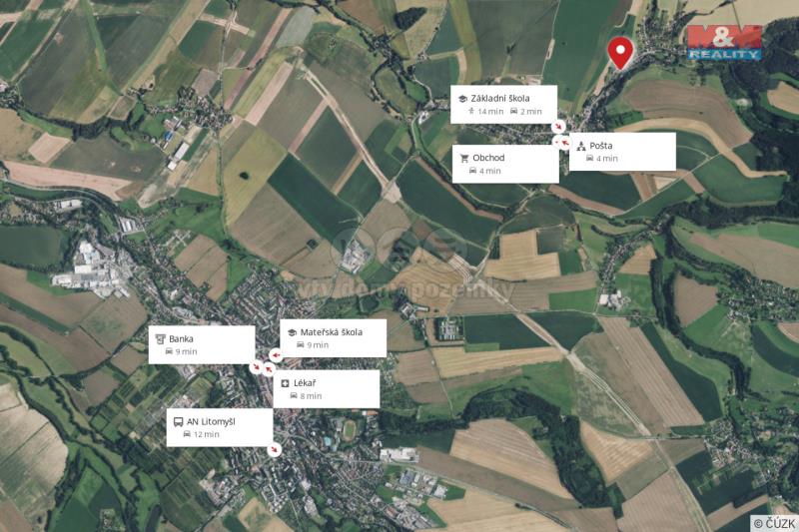Viewport: 799px width, 532px height.
Task: Open the Banka 9 min card
Action: [202, 344]
